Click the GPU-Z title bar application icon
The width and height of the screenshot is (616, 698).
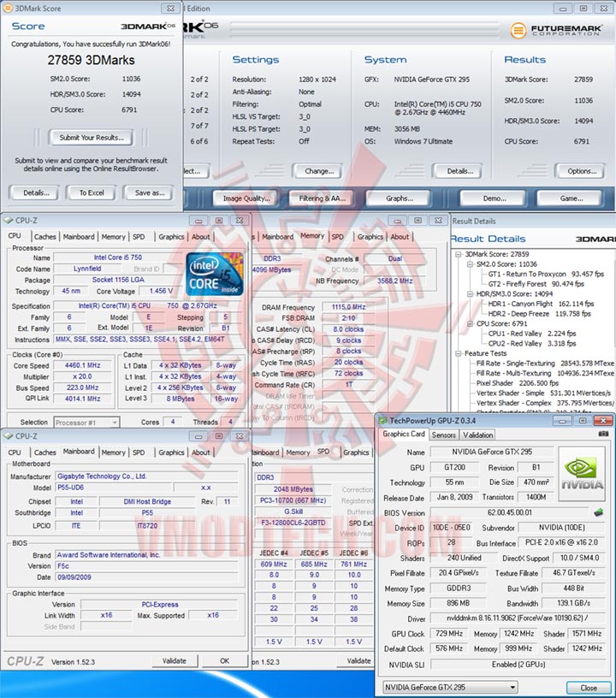coord(382,421)
